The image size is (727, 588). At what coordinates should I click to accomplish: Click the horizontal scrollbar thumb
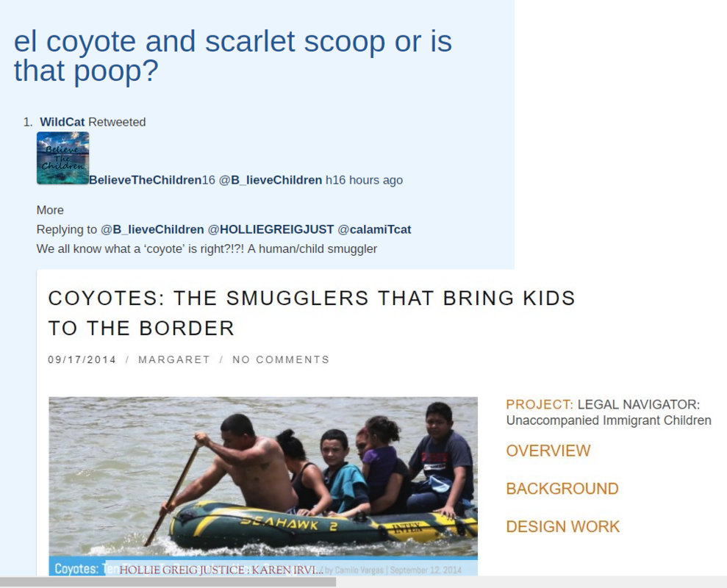(168, 582)
